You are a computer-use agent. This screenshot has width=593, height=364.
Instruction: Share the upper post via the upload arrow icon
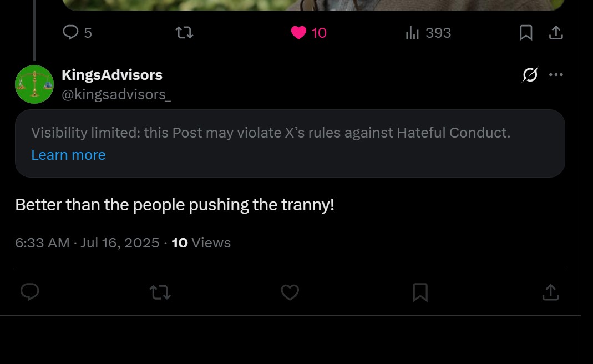[556, 33]
